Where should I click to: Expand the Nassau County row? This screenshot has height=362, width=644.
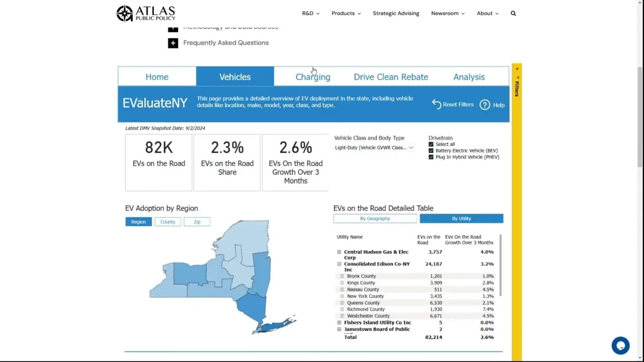coord(342,289)
